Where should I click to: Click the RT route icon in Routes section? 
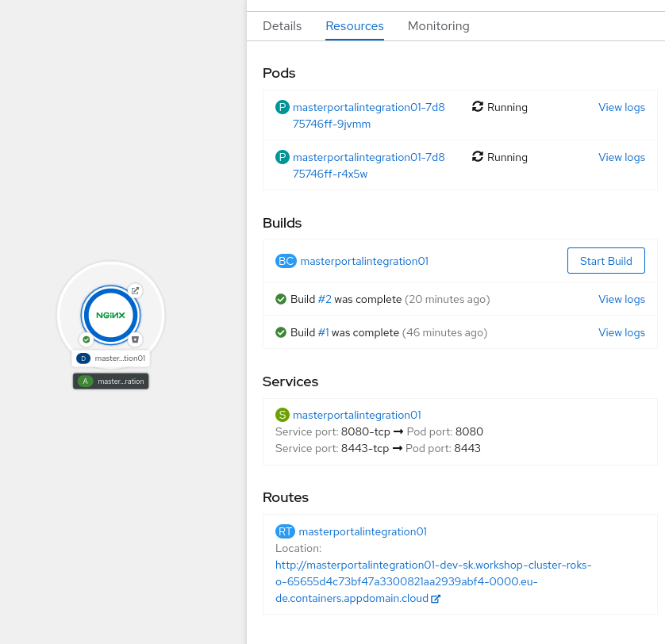click(x=285, y=531)
